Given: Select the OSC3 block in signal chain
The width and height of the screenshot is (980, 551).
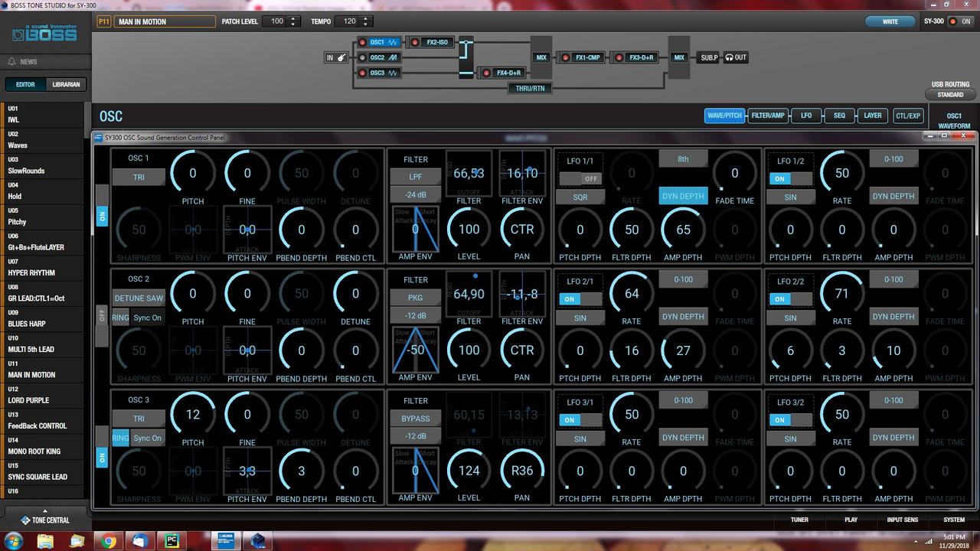Looking at the screenshot, I should [384, 73].
